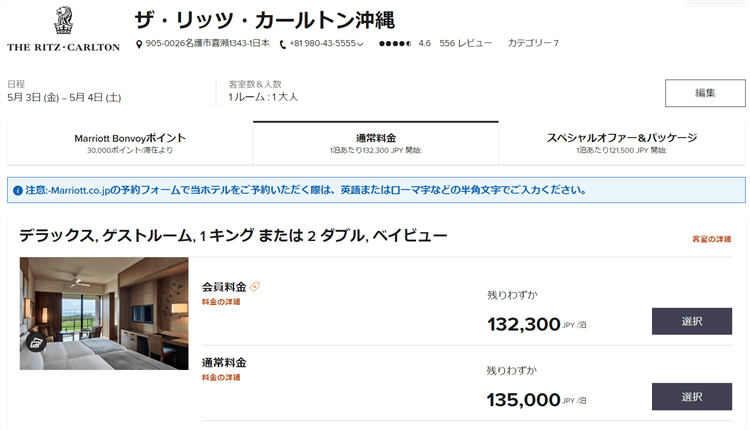750x430 pixels.
Task: View 料金の詳細 under 通常料金
Action: pyautogui.click(x=221, y=378)
